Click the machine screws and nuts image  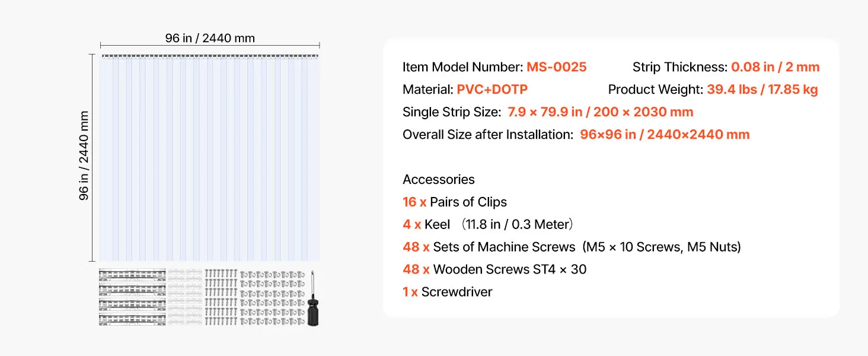click(x=272, y=298)
